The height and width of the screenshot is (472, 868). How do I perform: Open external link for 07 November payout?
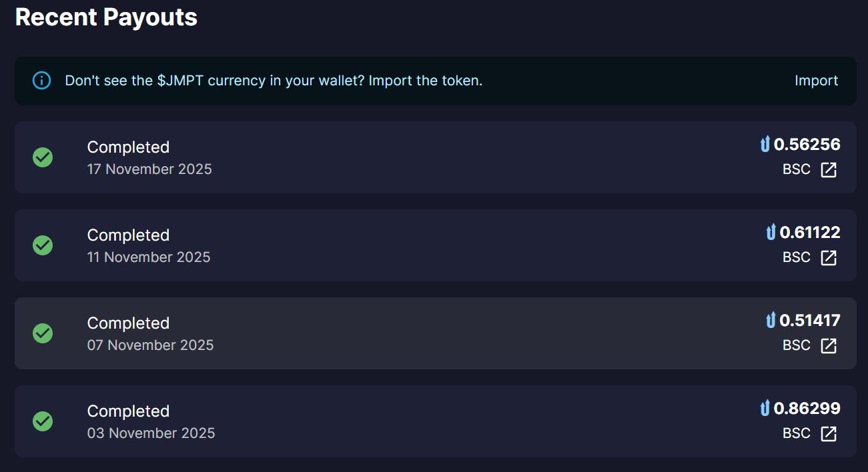pyautogui.click(x=828, y=346)
